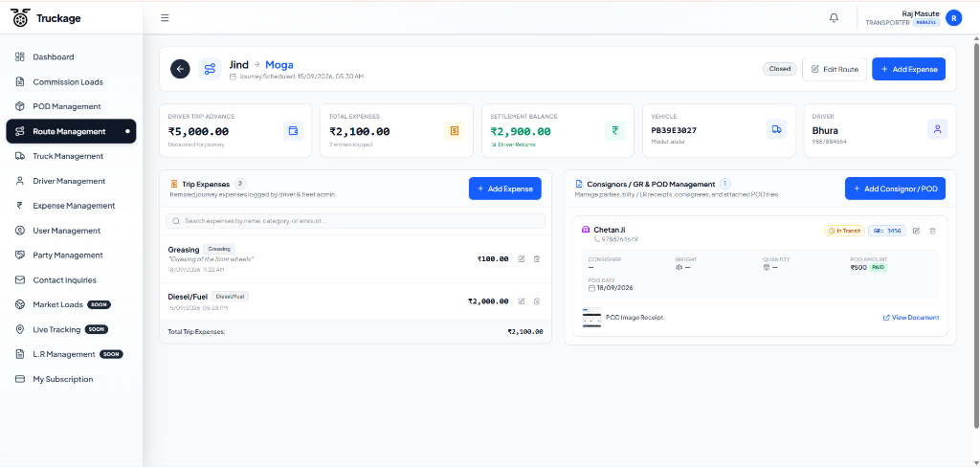The height and width of the screenshot is (467, 980).
Task: Edit the Diesel/Fuel expense entry
Action: (522, 301)
